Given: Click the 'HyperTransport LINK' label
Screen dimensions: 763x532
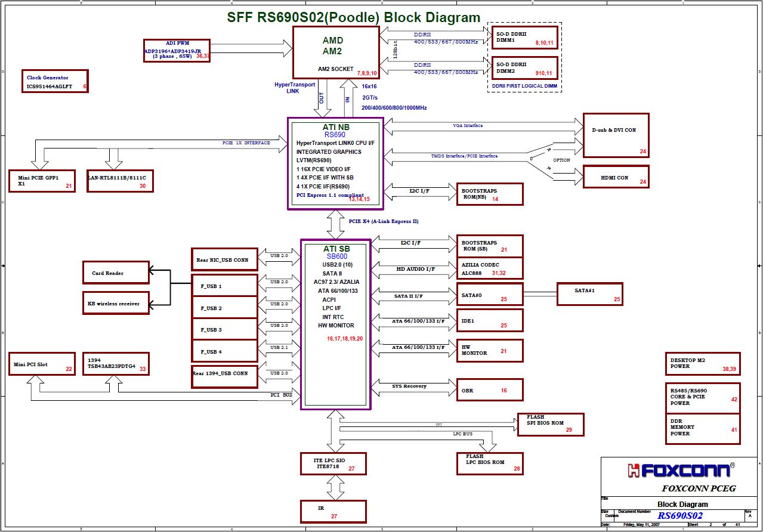Looking at the screenshot, I should point(295,88).
